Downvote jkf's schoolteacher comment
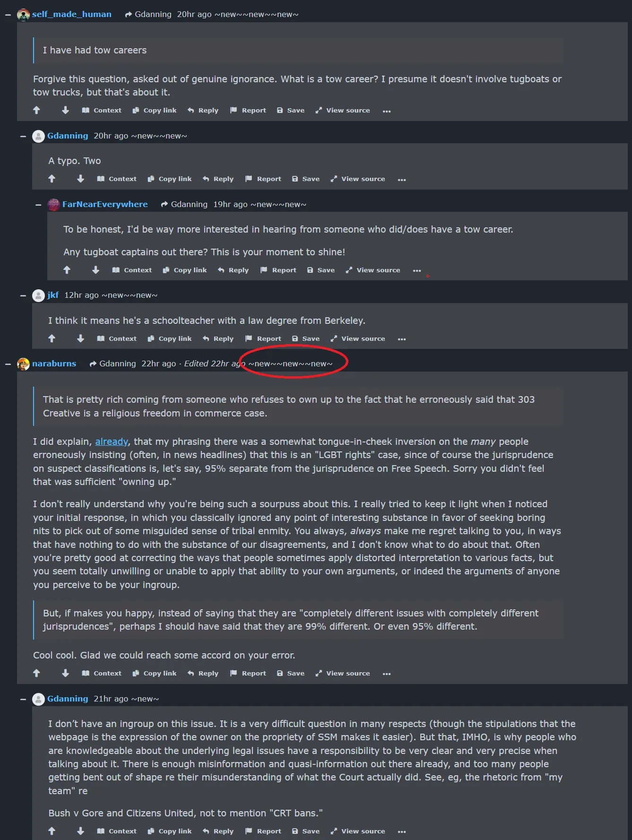 [80, 338]
